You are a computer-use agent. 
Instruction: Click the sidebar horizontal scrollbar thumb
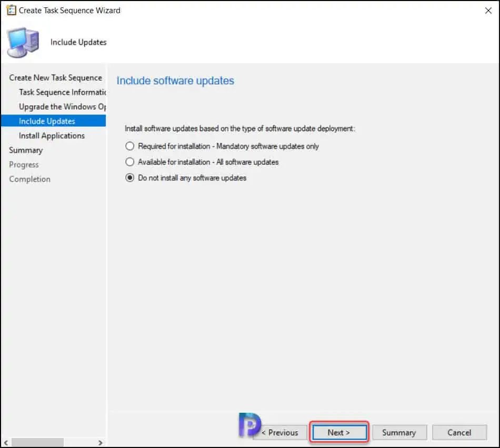tap(37, 443)
